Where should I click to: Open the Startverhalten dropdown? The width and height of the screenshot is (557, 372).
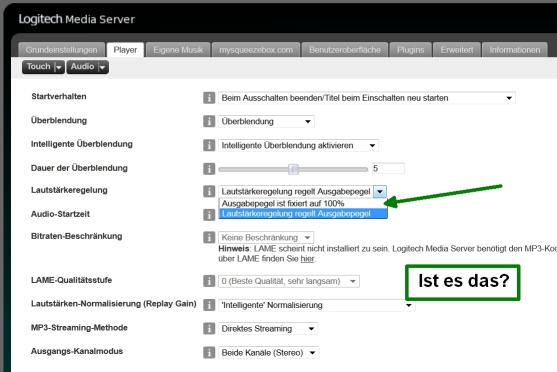point(367,98)
